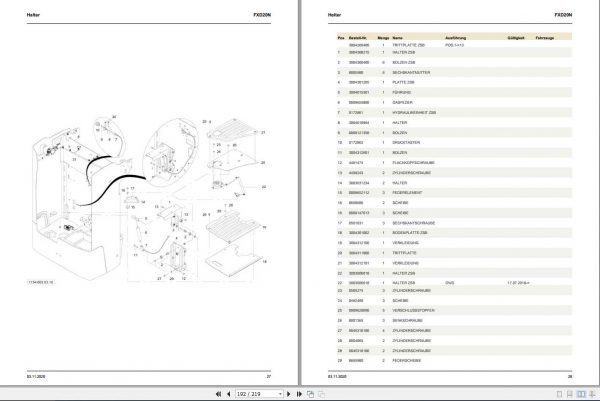Click the Menge column header
Screen dimensions: 600x401
coord(383,38)
